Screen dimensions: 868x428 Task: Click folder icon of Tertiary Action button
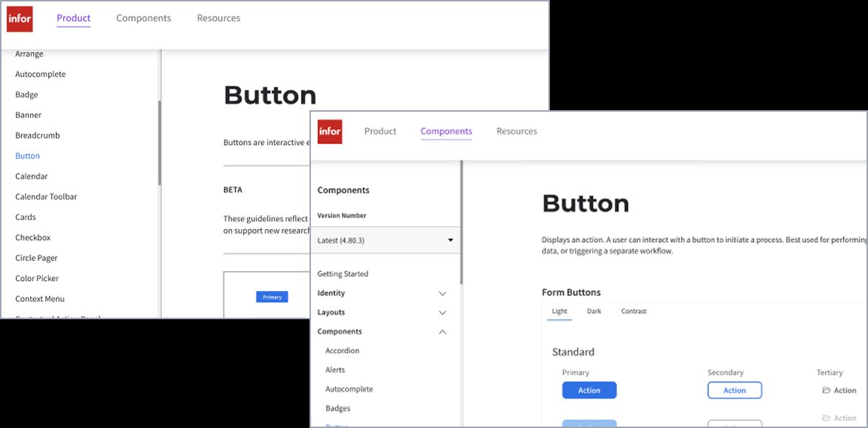tap(826, 391)
